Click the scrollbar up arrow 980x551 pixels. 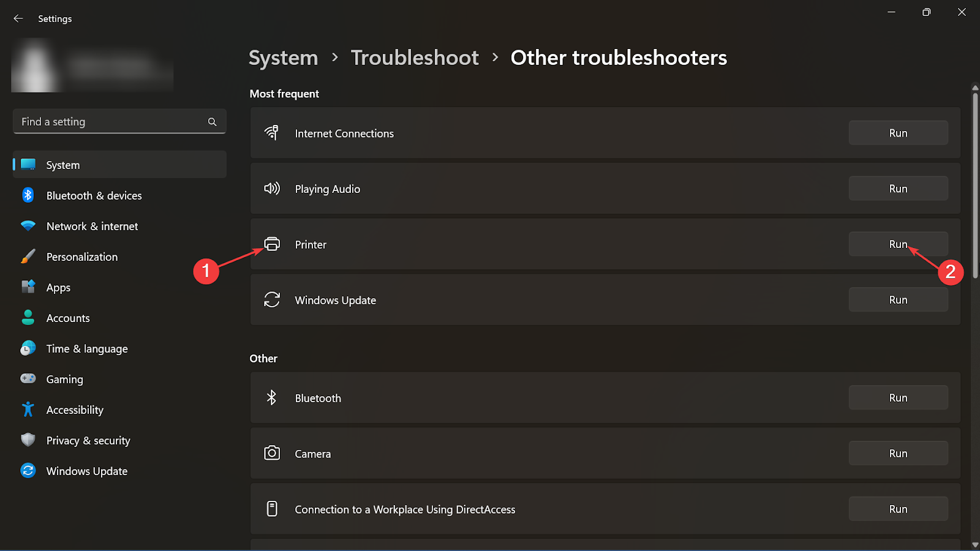point(975,88)
